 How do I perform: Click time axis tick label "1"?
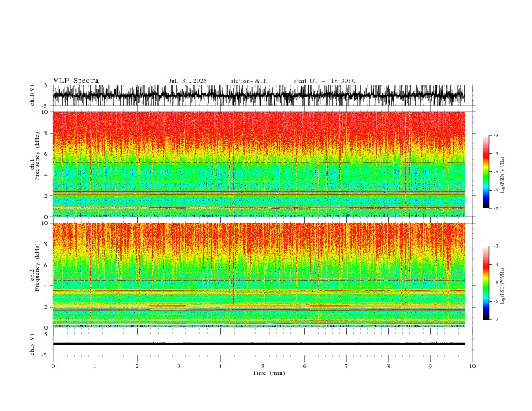pos(95,366)
